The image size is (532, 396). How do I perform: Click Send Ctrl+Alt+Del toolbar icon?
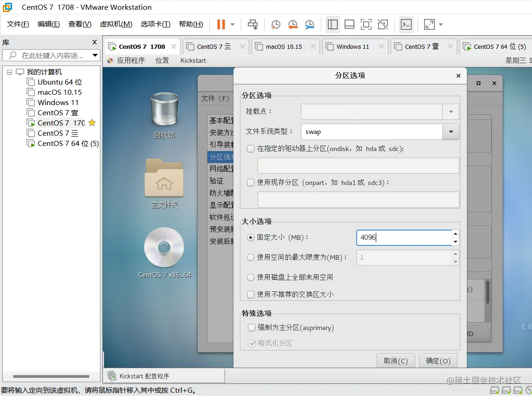[x=253, y=25]
